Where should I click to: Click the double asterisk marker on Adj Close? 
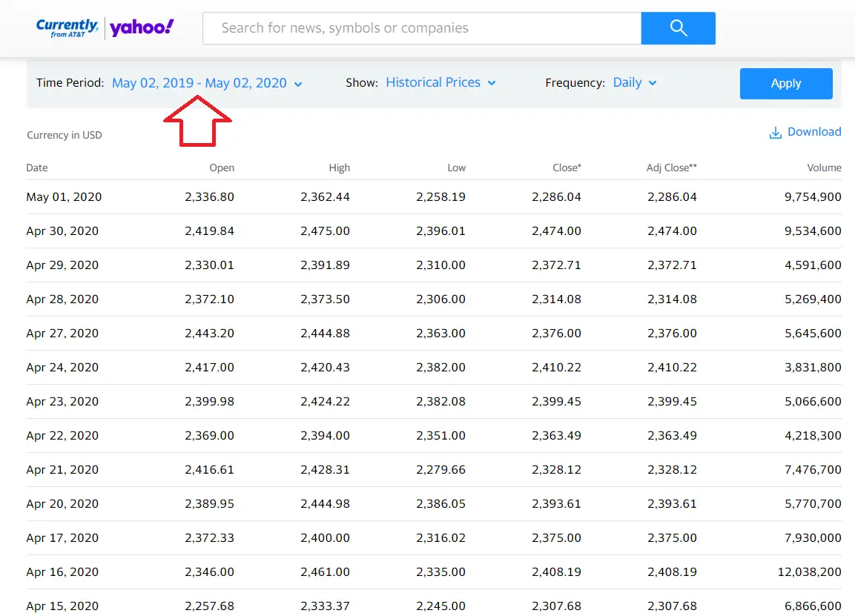pyautogui.click(x=693, y=168)
